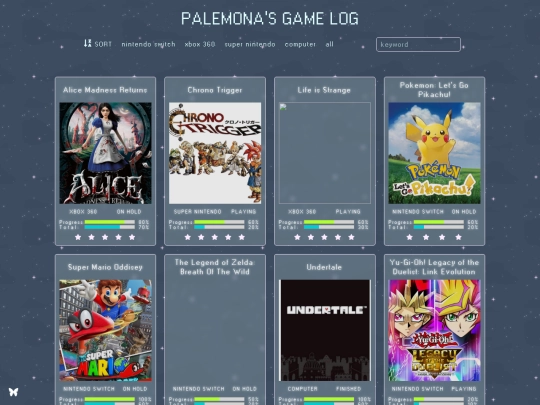Viewport: 540px width, 405px height.
Task: Click Palemona's Game Log heading
Action: coord(270,19)
